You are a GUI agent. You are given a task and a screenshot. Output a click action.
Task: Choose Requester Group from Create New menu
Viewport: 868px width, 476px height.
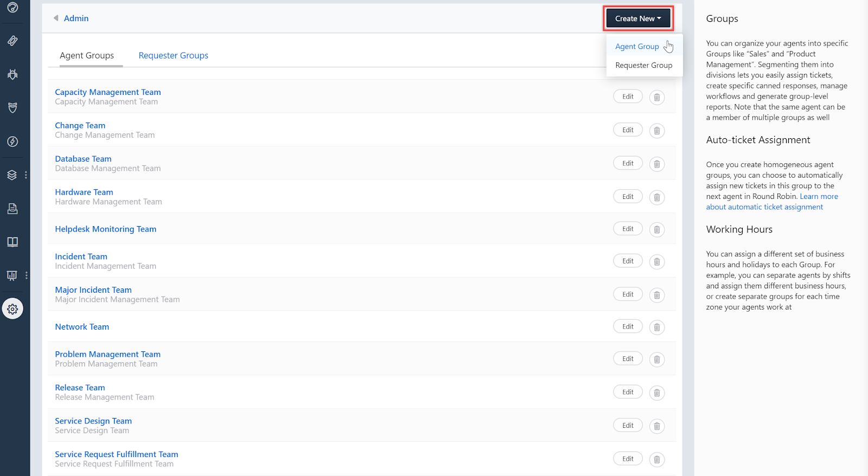(x=644, y=65)
